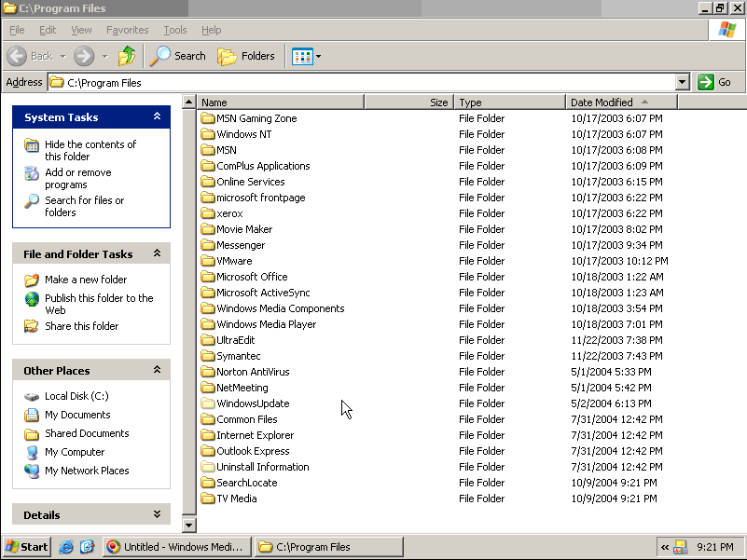The width and height of the screenshot is (747, 560).
Task: Click the My Network Places icon
Action: (x=32, y=471)
